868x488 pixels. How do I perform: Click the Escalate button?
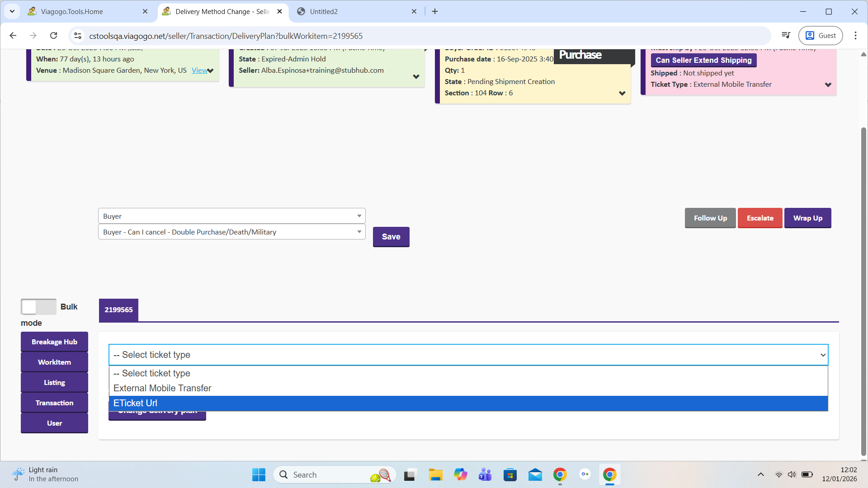759,218
